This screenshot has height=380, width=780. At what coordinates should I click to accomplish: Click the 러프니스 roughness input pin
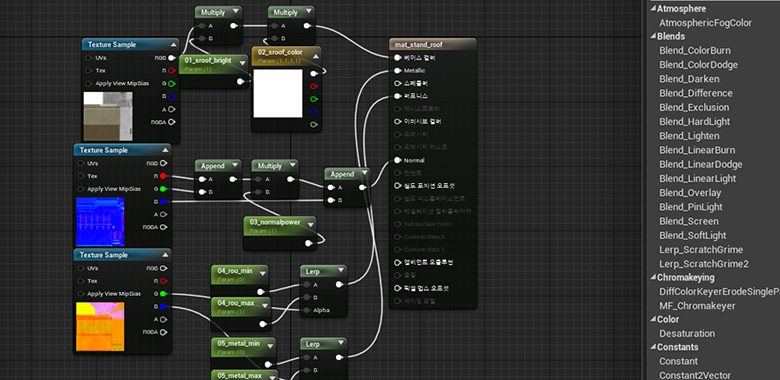[x=397, y=96]
